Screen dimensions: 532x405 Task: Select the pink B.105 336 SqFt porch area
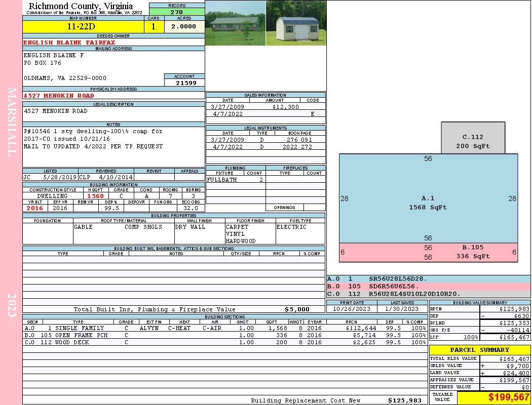(428, 253)
